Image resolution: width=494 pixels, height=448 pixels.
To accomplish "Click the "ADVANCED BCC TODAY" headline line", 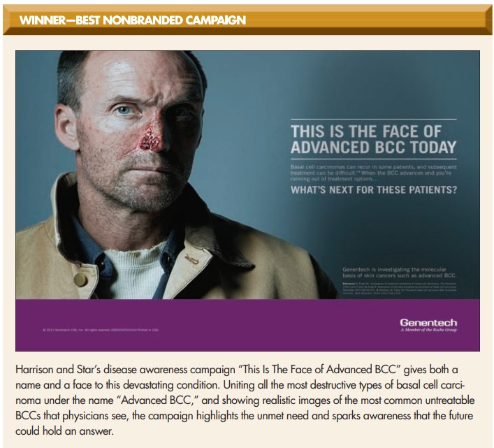I will pyautogui.click(x=372, y=147).
